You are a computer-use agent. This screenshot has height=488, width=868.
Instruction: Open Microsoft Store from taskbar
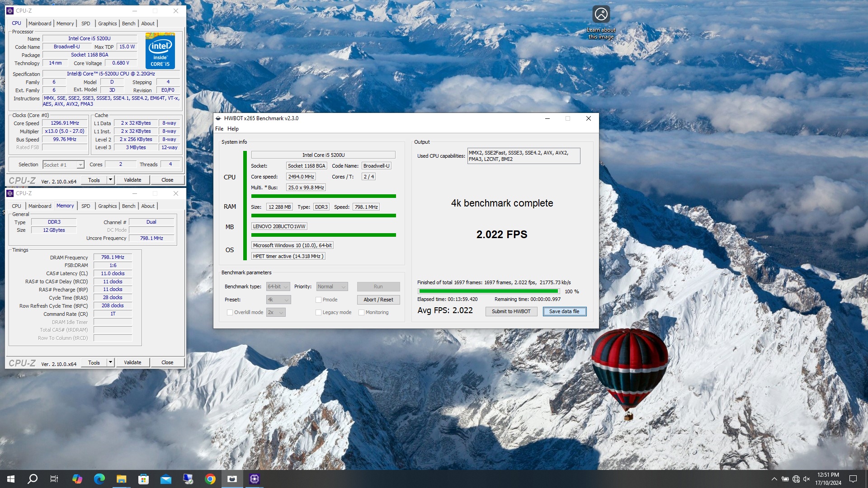tap(144, 479)
